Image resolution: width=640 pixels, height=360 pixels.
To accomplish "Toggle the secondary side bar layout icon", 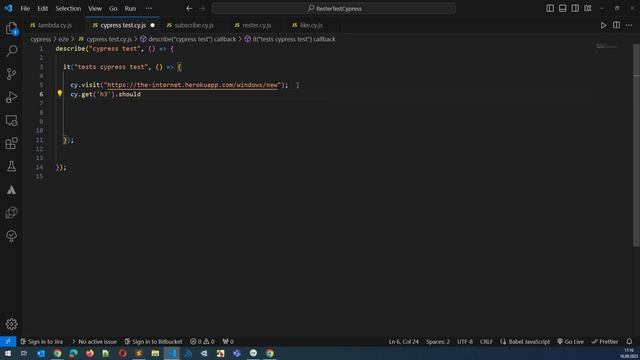I will (575, 8).
